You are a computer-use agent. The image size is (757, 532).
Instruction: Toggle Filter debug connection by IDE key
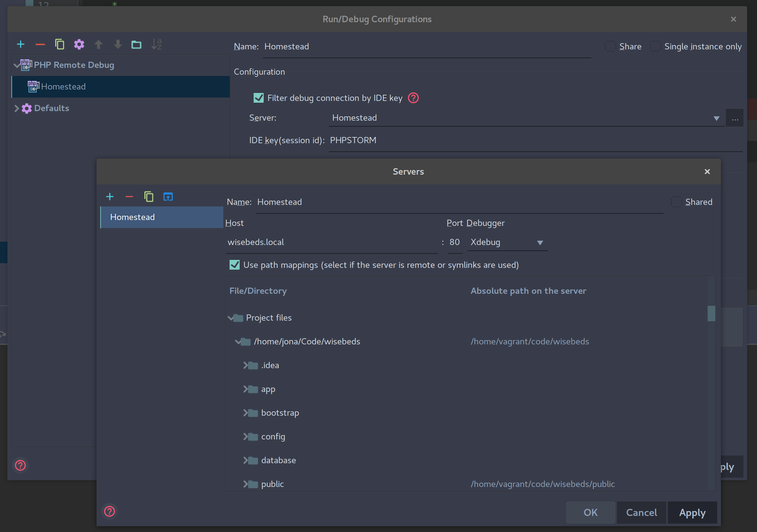click(x=259, y=98)
